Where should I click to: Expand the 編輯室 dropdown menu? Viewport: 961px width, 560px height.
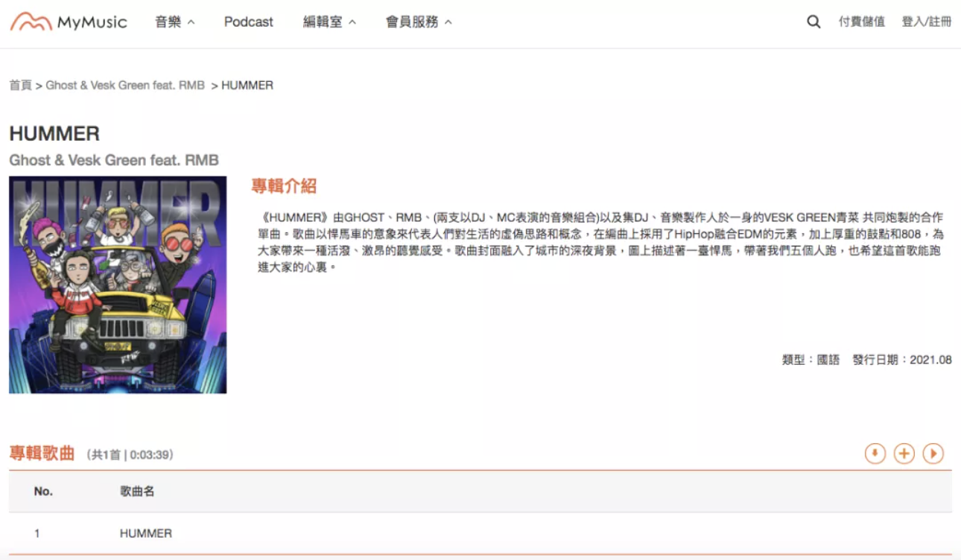tap(329, 22)
